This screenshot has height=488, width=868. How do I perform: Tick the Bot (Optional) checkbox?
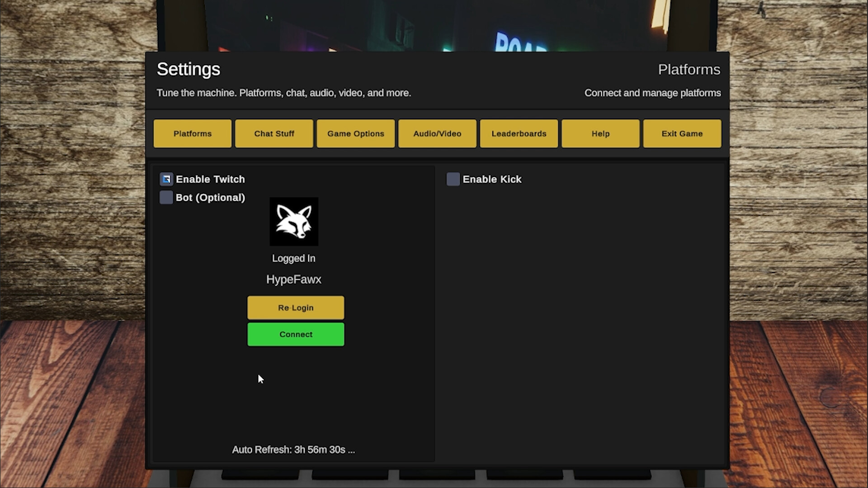coord(166,197)
